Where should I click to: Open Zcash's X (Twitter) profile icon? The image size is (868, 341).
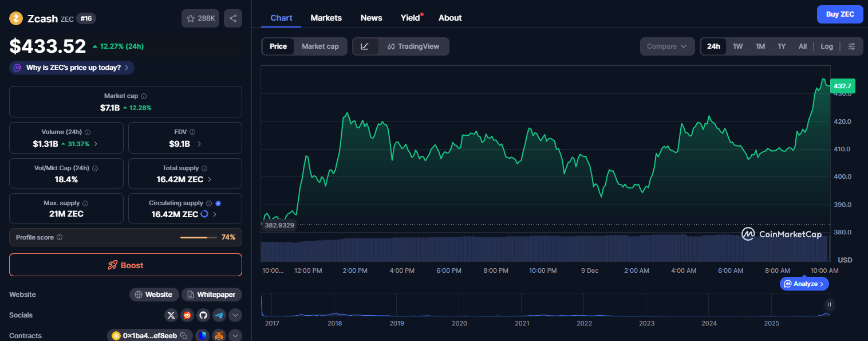click(x=171, y=315)
